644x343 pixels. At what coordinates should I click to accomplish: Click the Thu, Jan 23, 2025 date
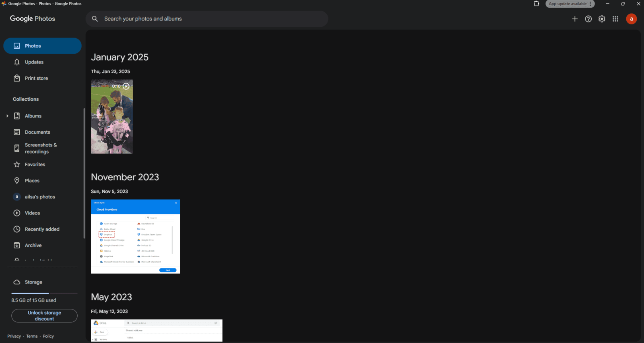tap(110, 72)
